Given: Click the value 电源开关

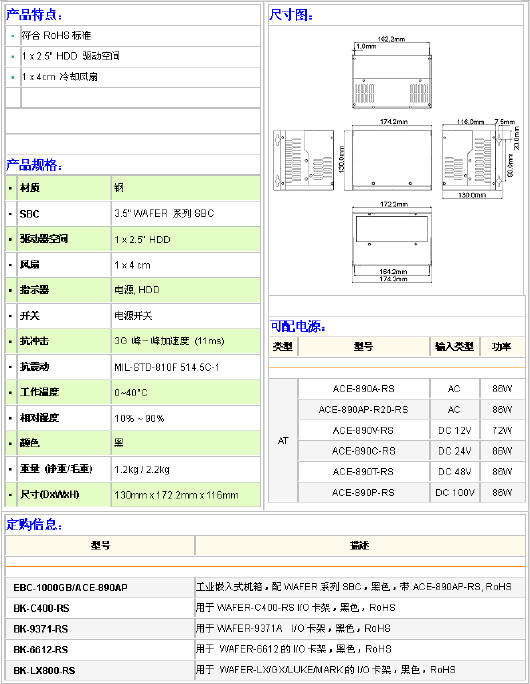Looking at the screenshot, I should click(133, 315).
